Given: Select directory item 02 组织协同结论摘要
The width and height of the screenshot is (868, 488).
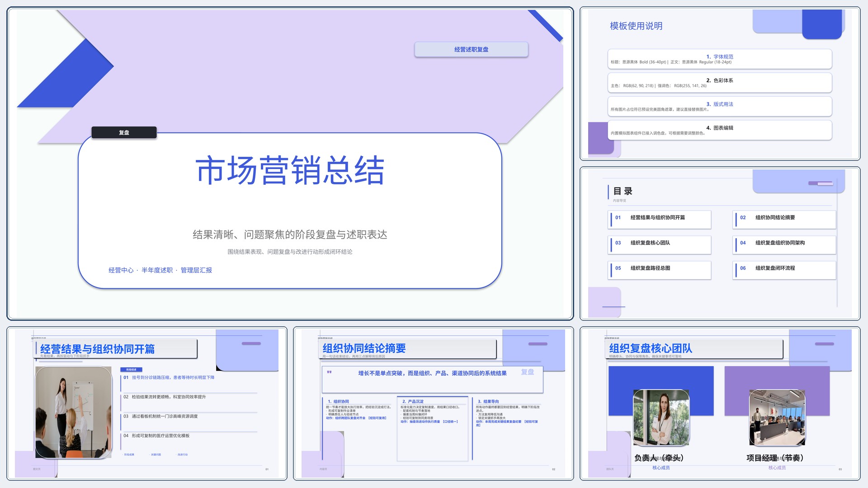Looking at the screenshot, I should (785, 219).
